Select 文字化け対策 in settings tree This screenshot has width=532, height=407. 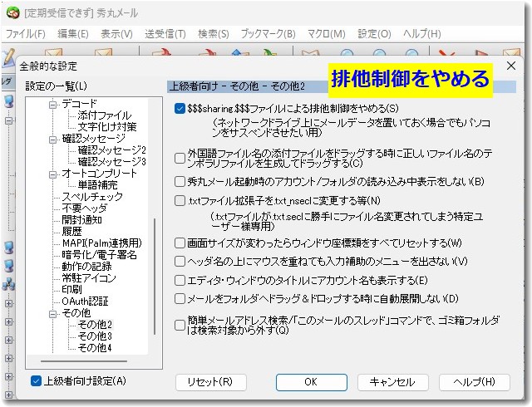[107, 127]
